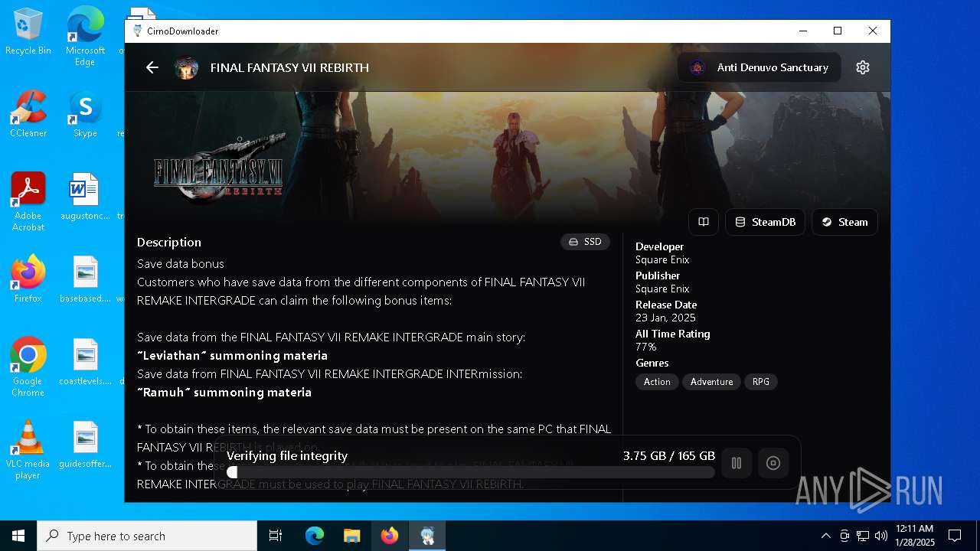Click the Description heading
The height and width of the screenshot is (551, 980).
coord(169,242)
